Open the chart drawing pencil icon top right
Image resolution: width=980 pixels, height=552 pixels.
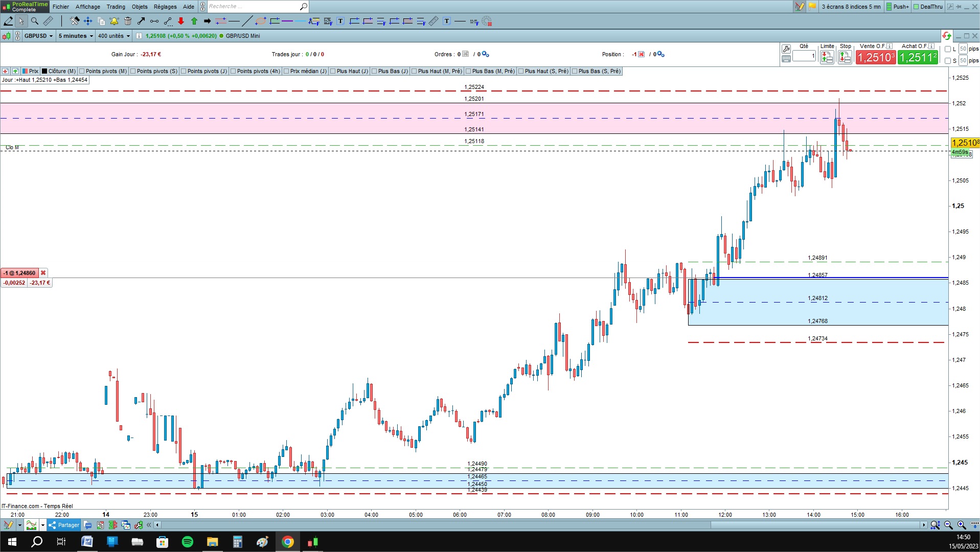click(x=800, y=7)
